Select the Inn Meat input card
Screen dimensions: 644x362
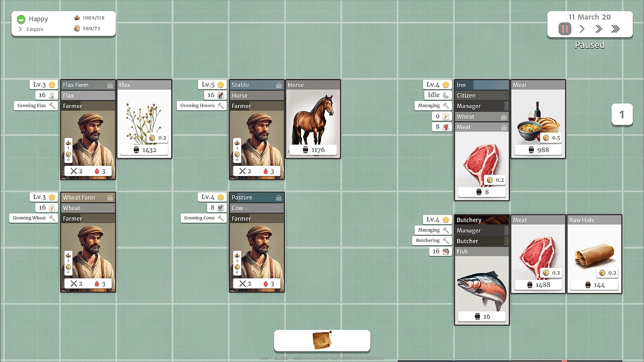(482, 161)
